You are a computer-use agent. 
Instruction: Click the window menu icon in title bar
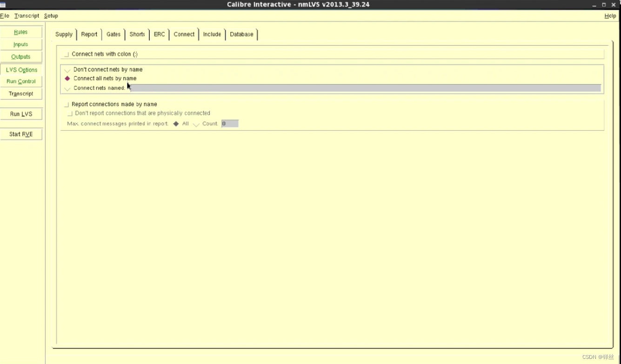(x=3, y=5)
